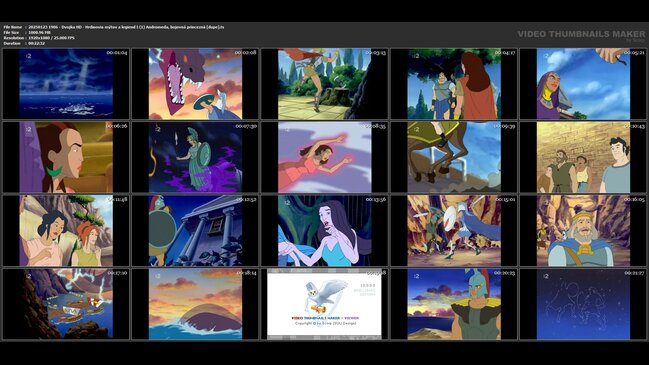Open the bearded king thumbnail at 00:16:05
The image size is (649, 365).
point(583,231)
